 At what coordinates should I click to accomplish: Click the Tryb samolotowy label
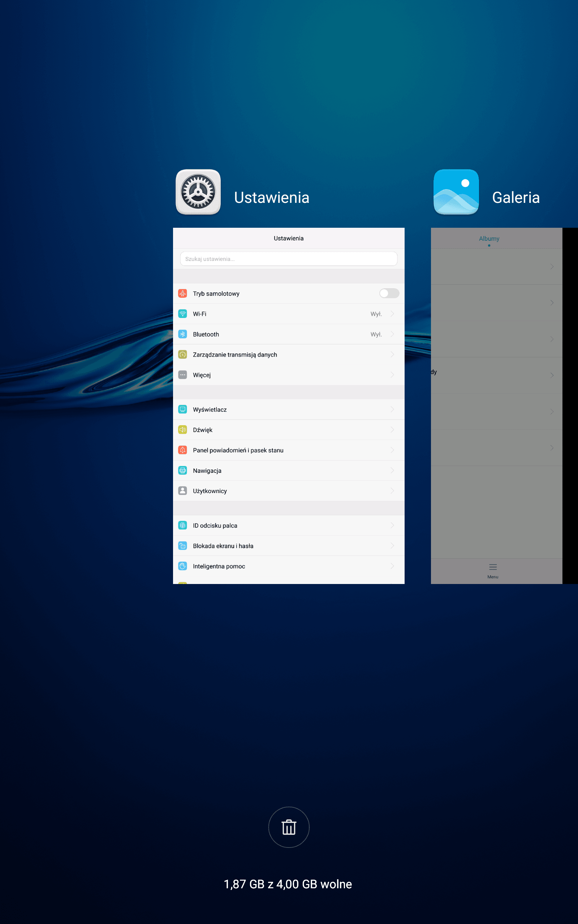(216, 293)
